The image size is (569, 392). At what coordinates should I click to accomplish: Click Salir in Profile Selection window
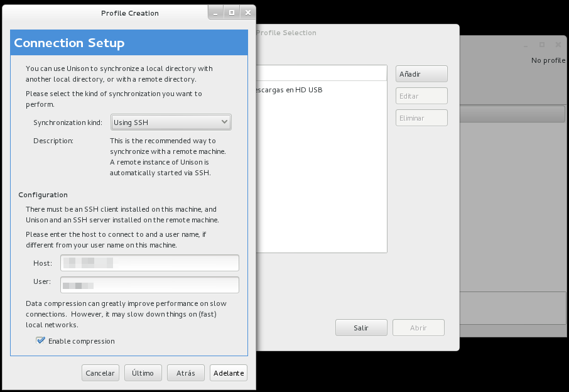coord(361,328)
